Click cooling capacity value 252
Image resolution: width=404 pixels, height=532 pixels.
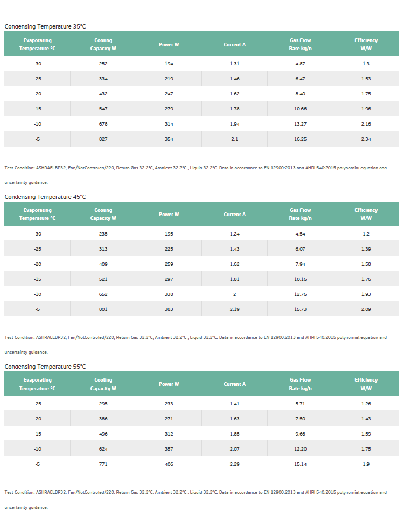click(103, 64)
